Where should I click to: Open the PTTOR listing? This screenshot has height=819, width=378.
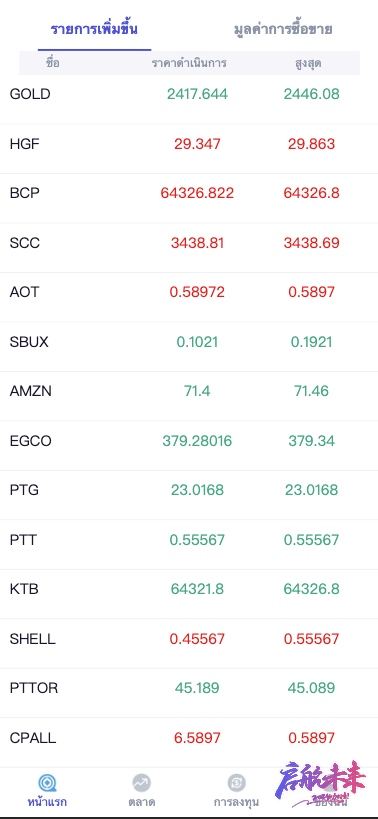point(189,688)
